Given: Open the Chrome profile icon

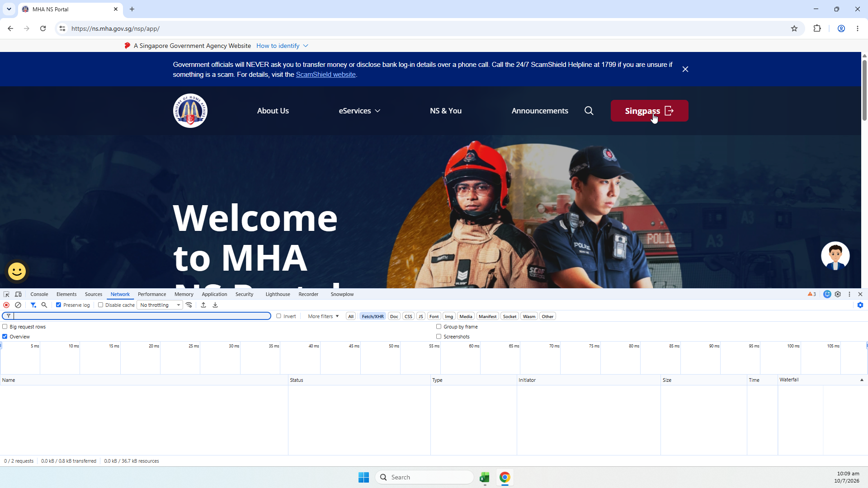Looking at the screenshot, I should click(841, 28).
